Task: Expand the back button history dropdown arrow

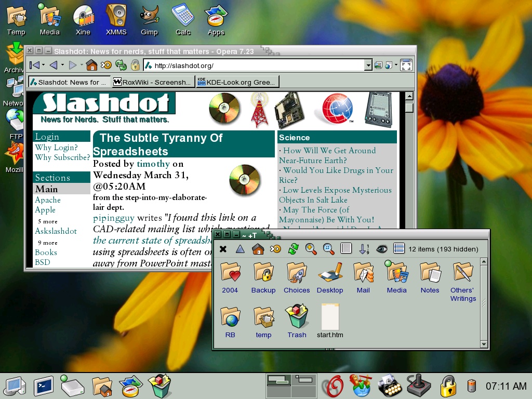Action: 62,65
